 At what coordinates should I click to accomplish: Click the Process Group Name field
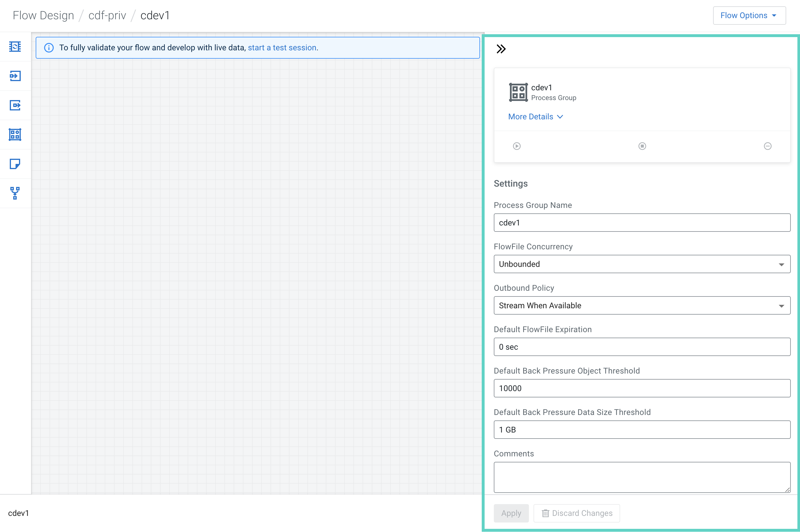pyautogui.click(x=642, y=223)
